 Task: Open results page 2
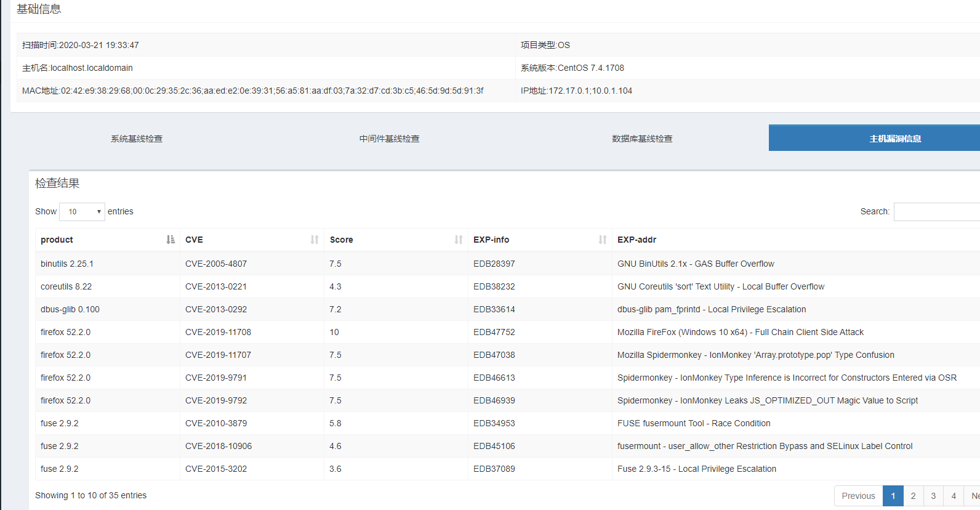pyautogui.click(x=913, y=496)
